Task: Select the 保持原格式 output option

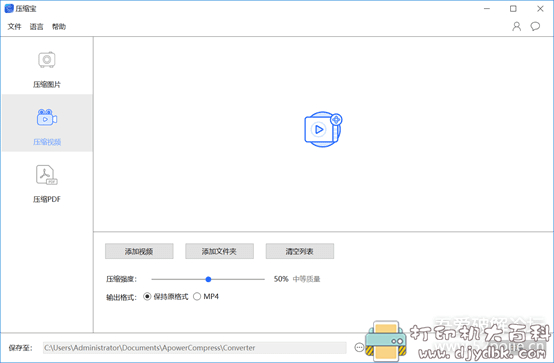Action: pos(166,297)
